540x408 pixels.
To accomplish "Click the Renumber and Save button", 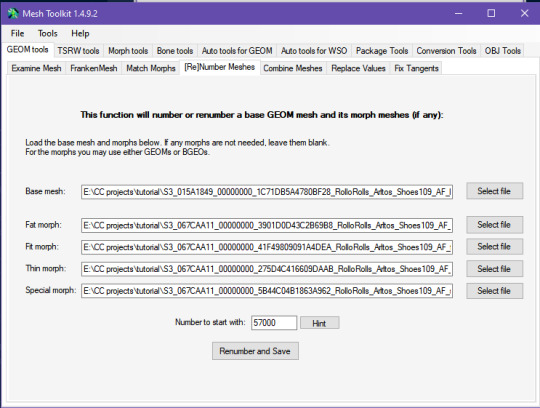I will [x=255, y=351].
